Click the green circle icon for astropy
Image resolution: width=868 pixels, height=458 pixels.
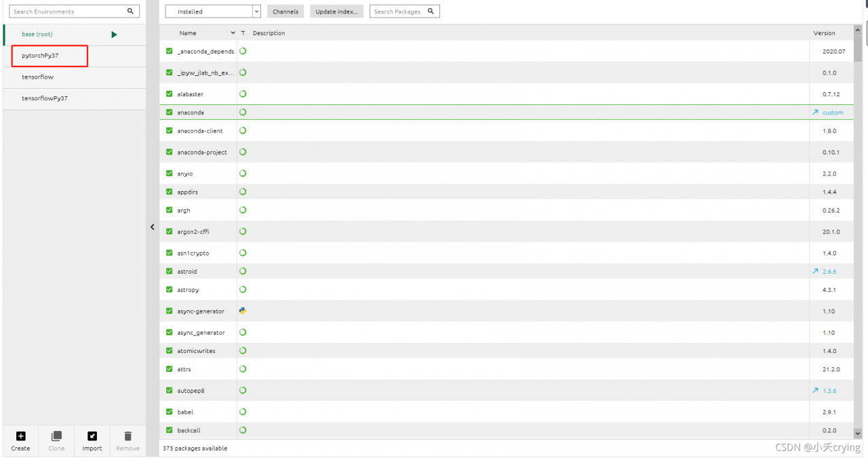243,289
